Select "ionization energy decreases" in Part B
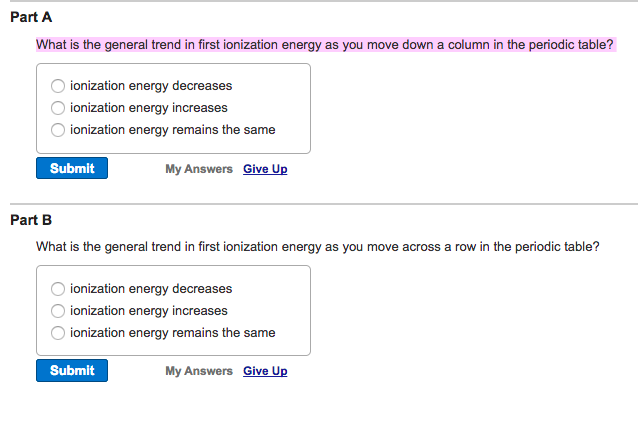The height and width of the screenshot is (422, 638). point(59,289)
